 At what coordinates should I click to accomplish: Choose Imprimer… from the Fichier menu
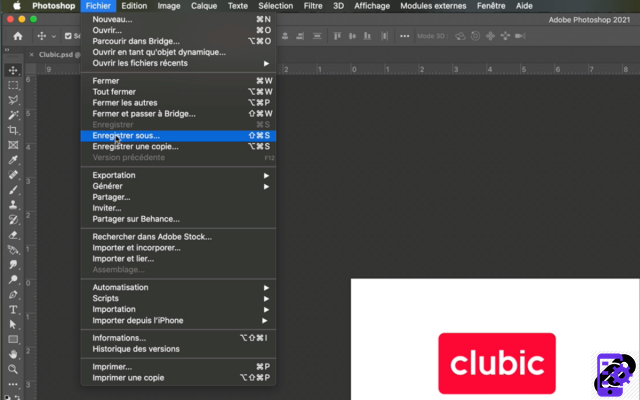pyautogui.click(x=178, y=367)
